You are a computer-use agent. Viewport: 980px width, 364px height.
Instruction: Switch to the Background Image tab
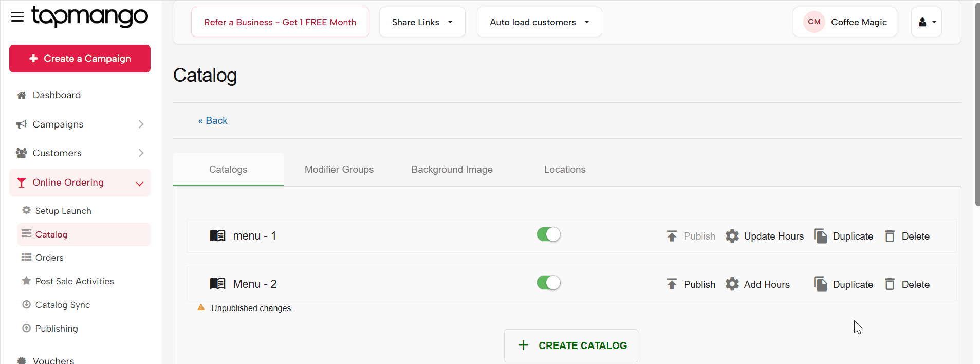pyautogui.click(x=452, y=170)
